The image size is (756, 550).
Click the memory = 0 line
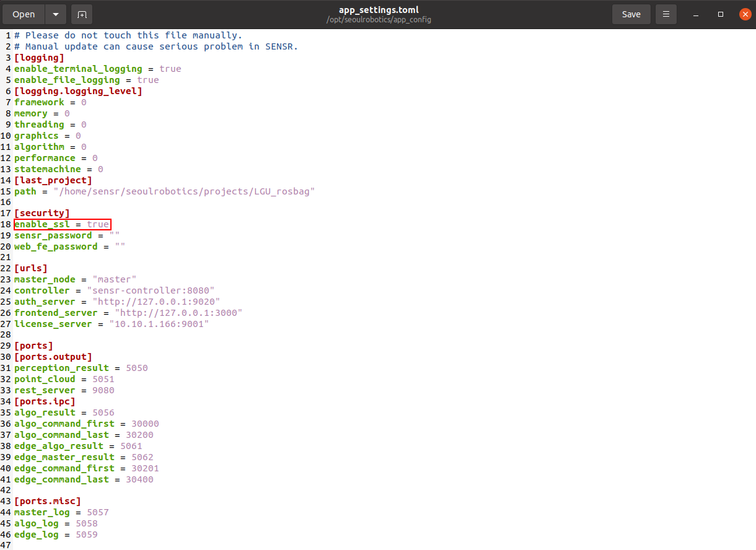pyautogui.click(x=42, y=113)
